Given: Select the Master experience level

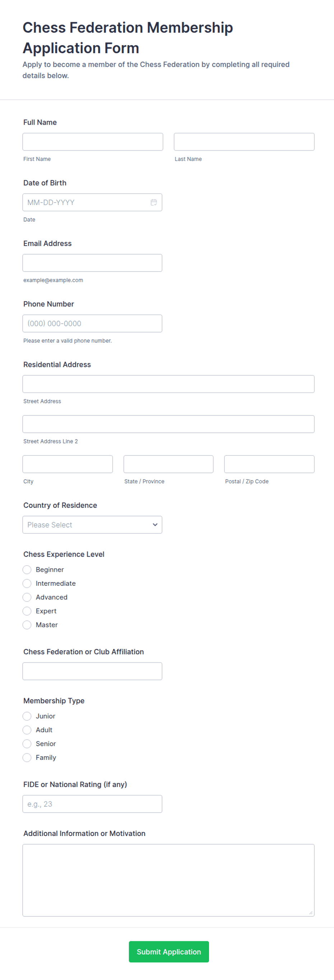Looking at the screenshot, I should pos(27,625).
